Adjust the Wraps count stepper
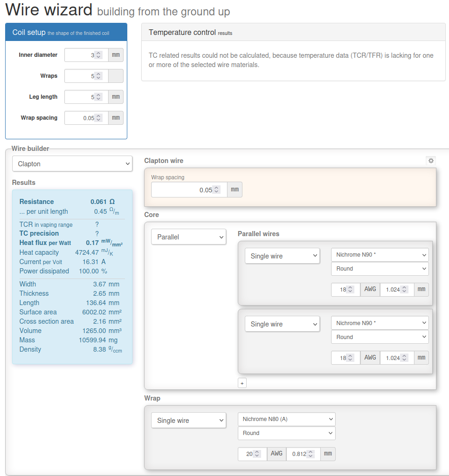449x476 pixels. [98, 76]
